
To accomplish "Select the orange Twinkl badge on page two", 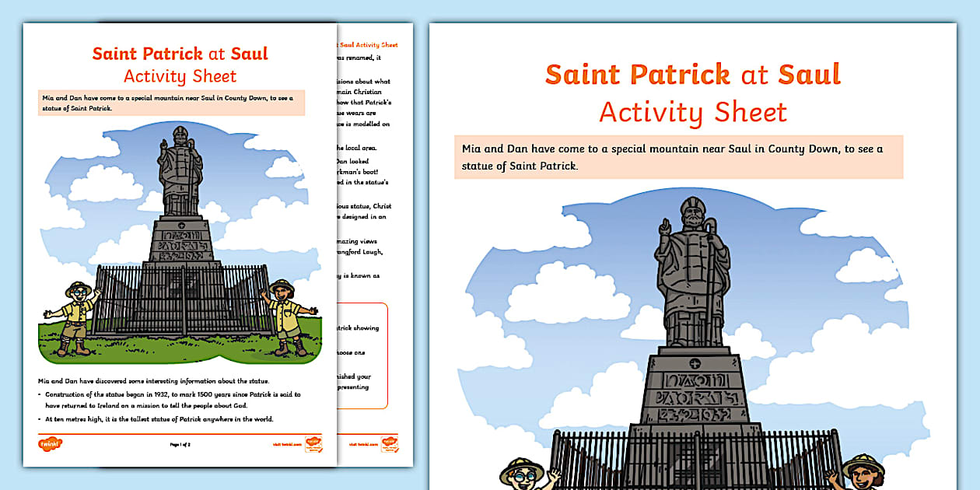I will [389, 445].
